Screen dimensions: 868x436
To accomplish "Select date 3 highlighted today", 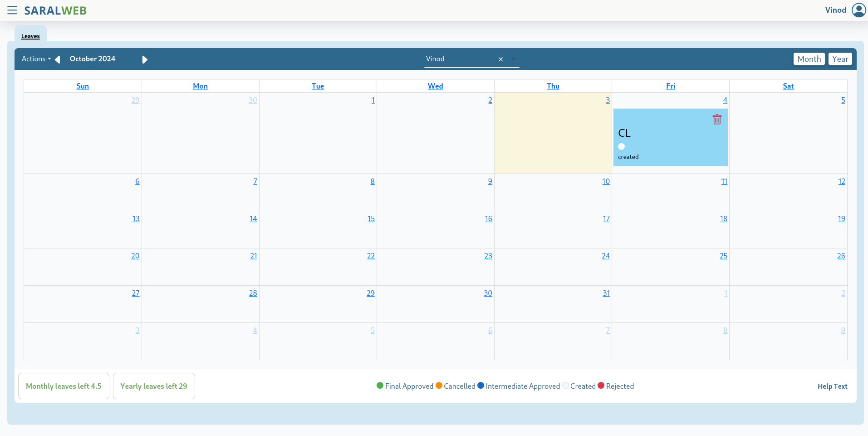I will point(608,100).
